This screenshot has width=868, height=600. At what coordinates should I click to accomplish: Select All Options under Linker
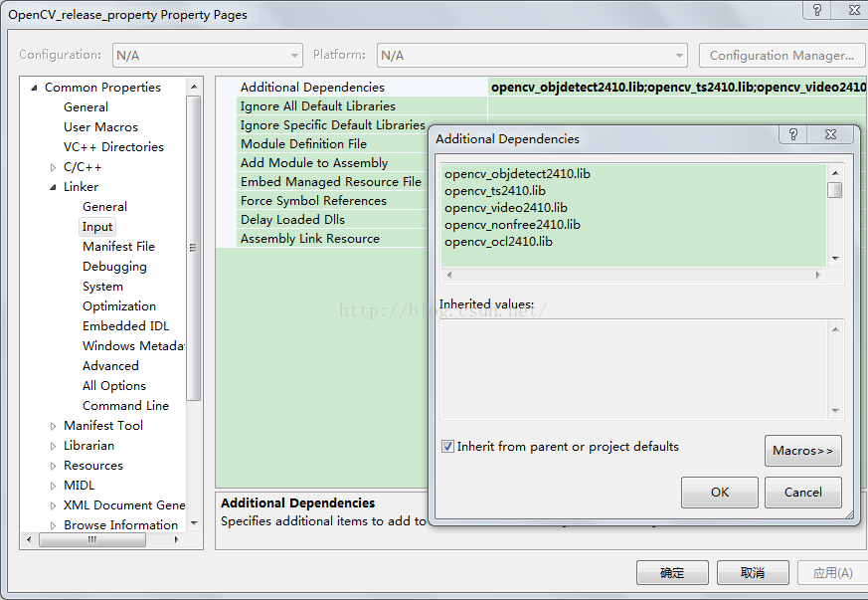point(114,386)
